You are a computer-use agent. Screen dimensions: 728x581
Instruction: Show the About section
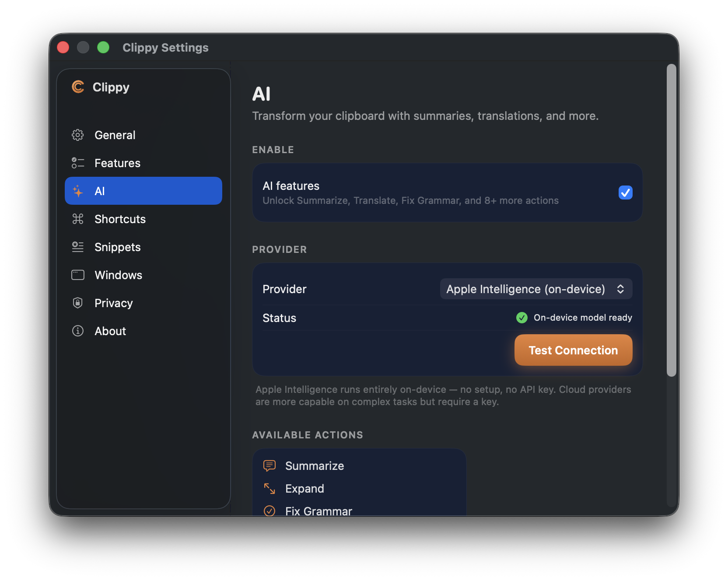click(x=143, y=331)
